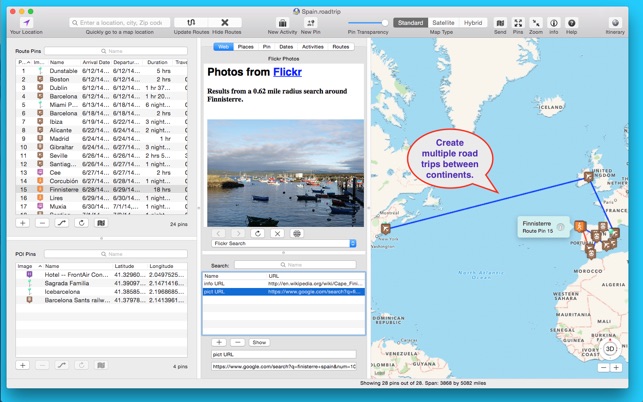
Task: Sort Route Pins by the P. column header
Action: click(x=24, y=62)
